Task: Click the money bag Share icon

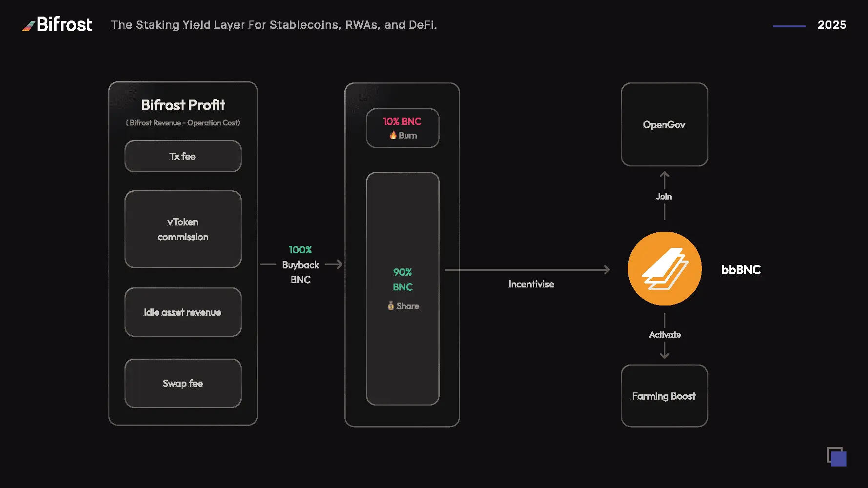Action: point(391,305)
